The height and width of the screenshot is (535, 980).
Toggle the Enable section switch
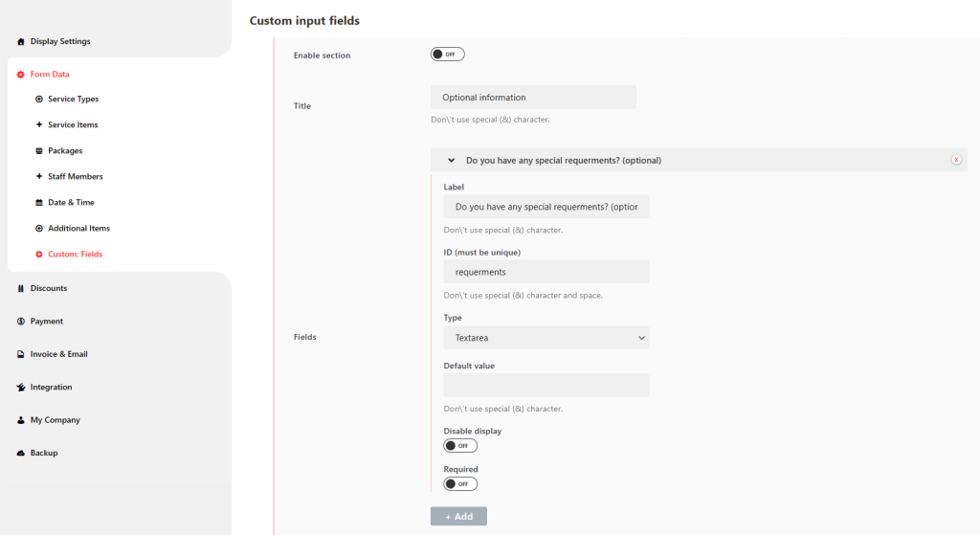pos(447,55)
